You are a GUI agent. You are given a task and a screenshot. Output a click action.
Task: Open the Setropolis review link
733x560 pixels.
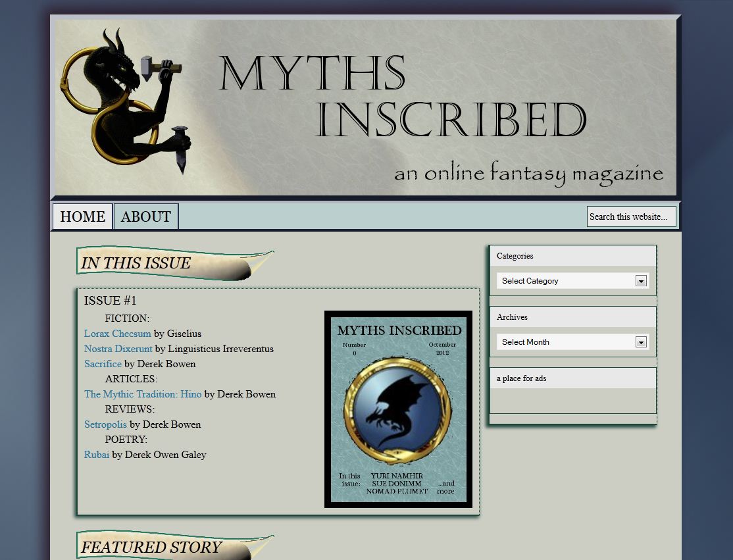pyautogui.click(x=105, y=424)
